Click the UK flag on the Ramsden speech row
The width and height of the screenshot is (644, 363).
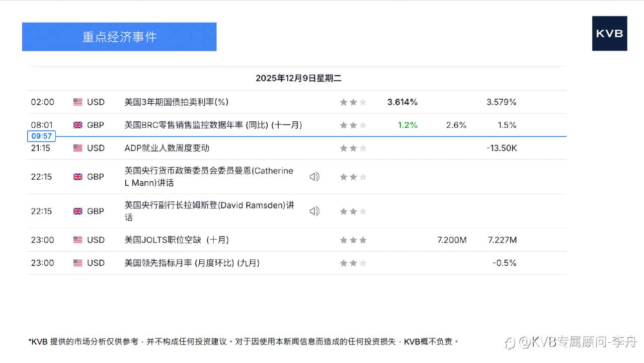[77, 211]
